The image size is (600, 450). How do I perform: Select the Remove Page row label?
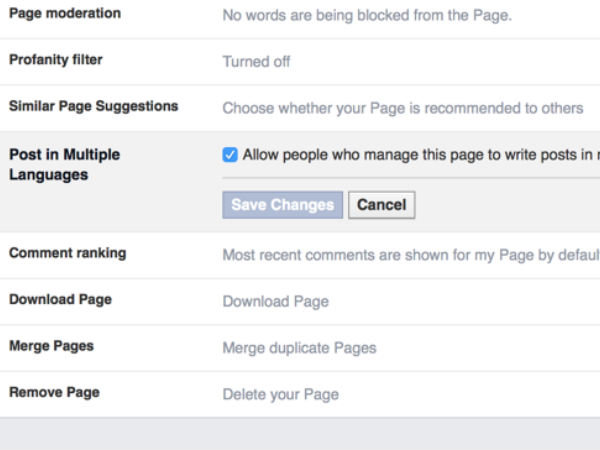coord(54,392)
